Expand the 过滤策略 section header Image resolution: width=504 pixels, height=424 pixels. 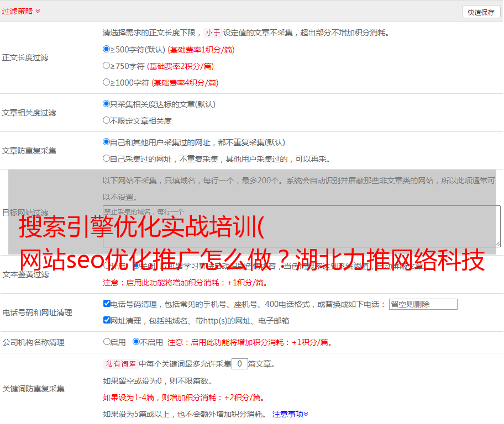[21, 11]
